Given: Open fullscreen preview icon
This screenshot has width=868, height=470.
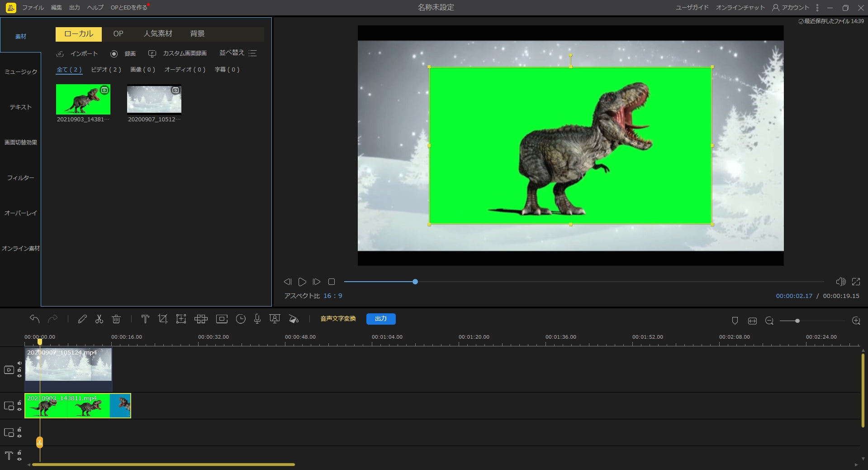Looking at the screenshot, I should point(856,282).
